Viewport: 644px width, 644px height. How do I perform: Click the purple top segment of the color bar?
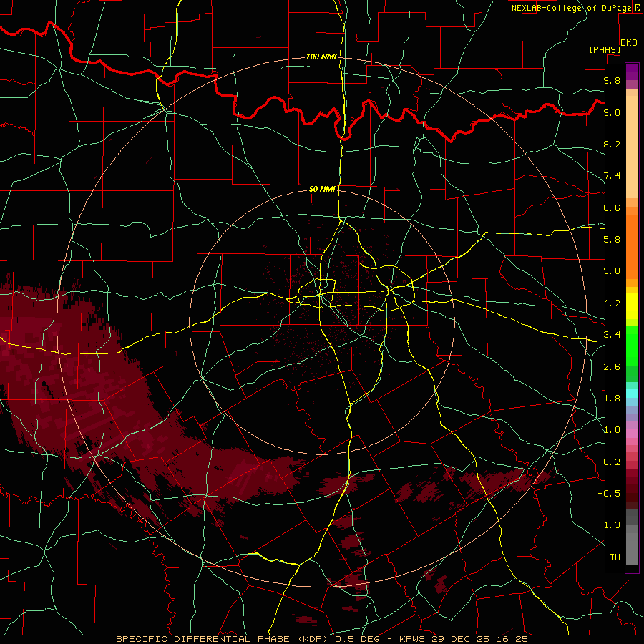coord(632,72)
